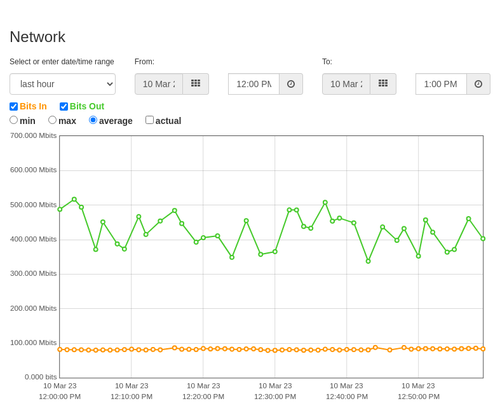The width and height of the screenshot is (500, 403).
Task: Click the 700.000 Mbits axis label
Action: click(33, 135)
